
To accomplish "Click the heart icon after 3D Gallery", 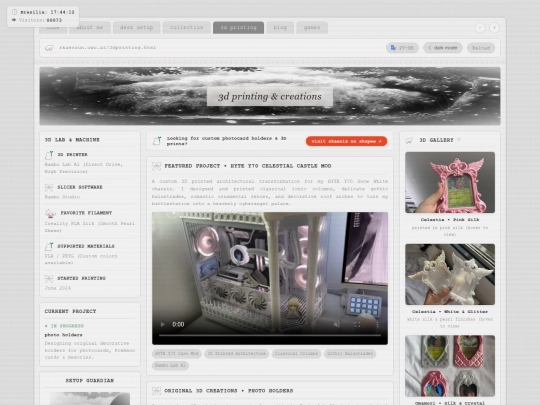I will click(459, 140).
